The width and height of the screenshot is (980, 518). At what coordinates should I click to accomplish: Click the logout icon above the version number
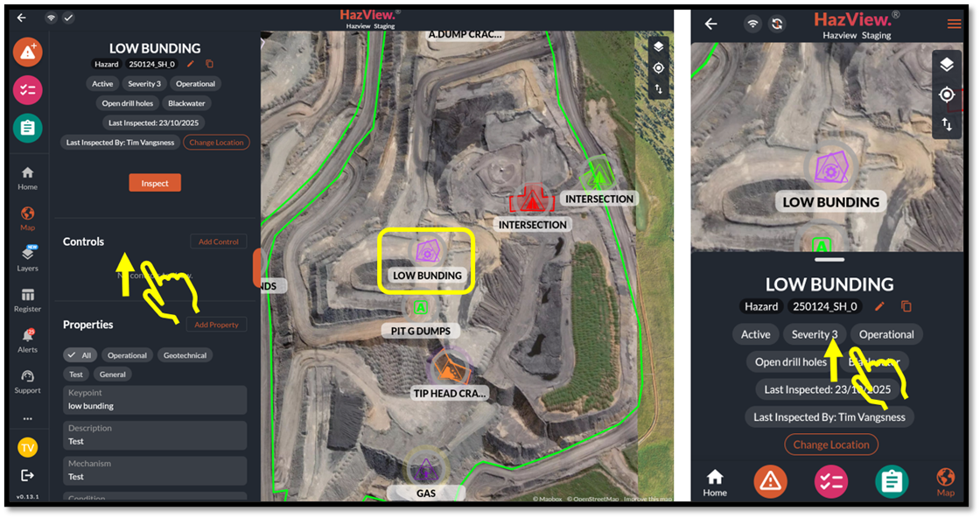[27, 475]
